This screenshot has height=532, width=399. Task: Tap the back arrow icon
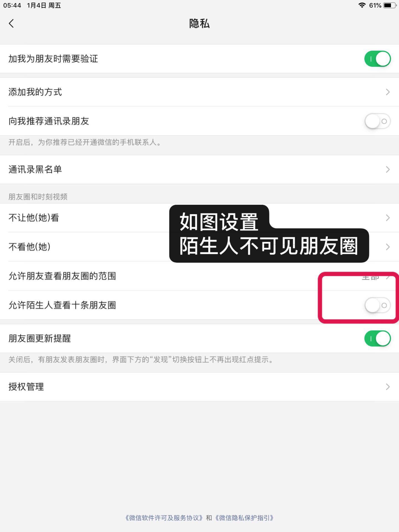click(11, 23)
